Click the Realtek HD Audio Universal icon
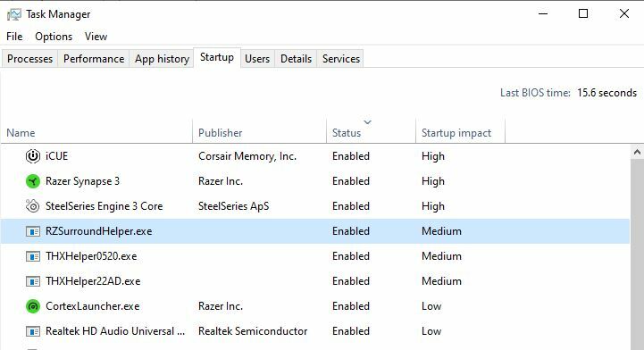Screen dimensions: 644x350 click(33, 331)
